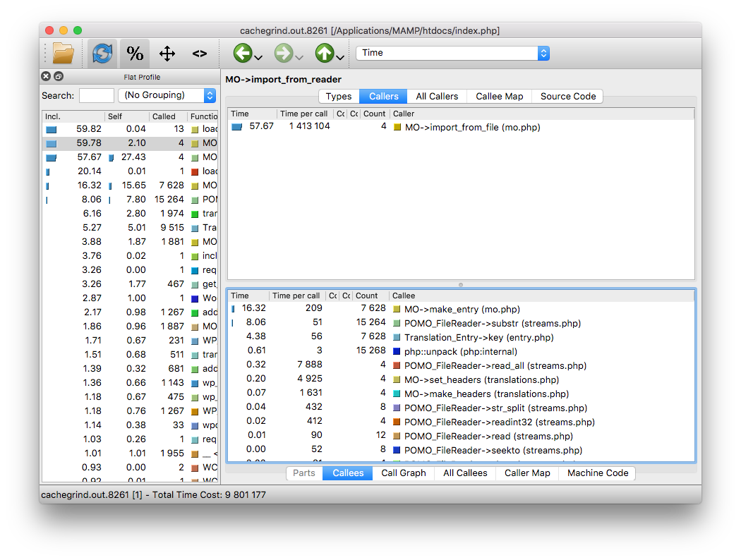Switch to the Machine Code tab

click(x=597, y=473)
